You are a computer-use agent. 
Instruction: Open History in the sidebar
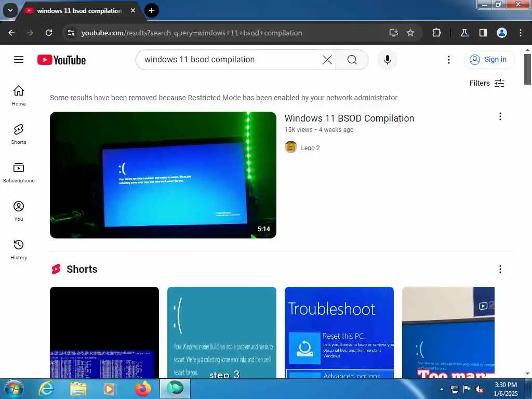19,249
